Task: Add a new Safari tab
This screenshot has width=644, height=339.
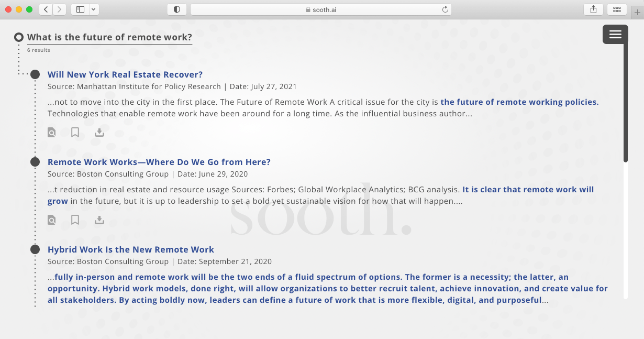Action: [637, 13]
